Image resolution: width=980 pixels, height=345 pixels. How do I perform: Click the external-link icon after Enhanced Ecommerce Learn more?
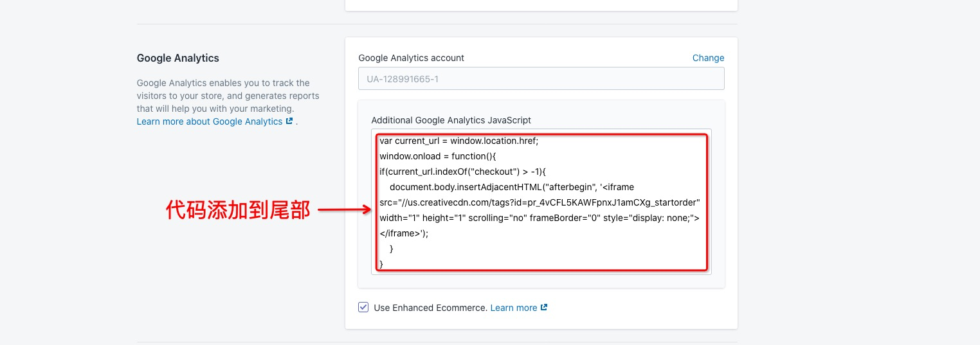(544, 308)
